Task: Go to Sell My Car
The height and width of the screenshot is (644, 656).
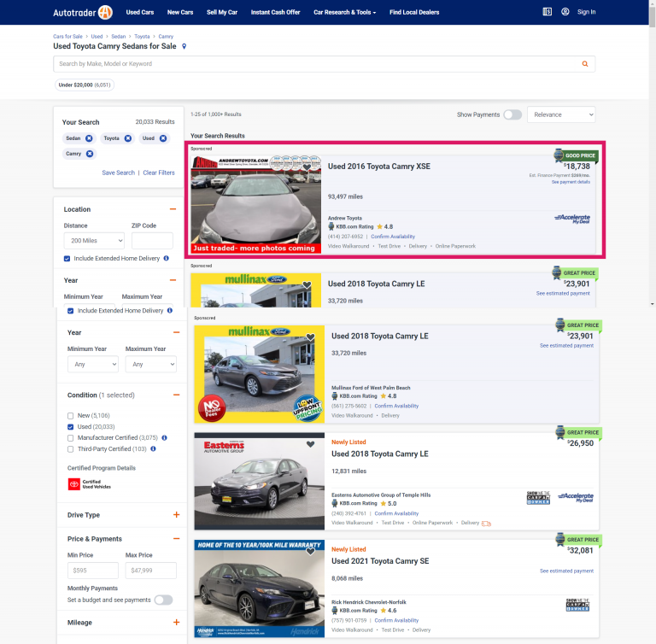Action: pyautogui.click(x=222, y=12)
